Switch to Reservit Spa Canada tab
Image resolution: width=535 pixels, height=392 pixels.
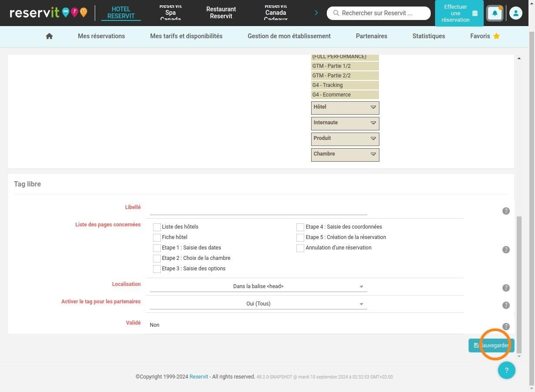[x=170, y=13]
